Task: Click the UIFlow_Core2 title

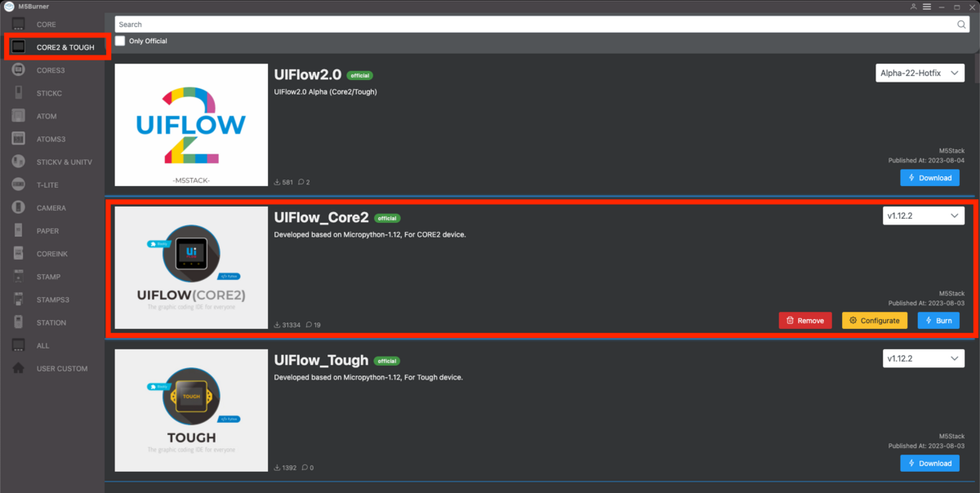Action: (322, 217)
